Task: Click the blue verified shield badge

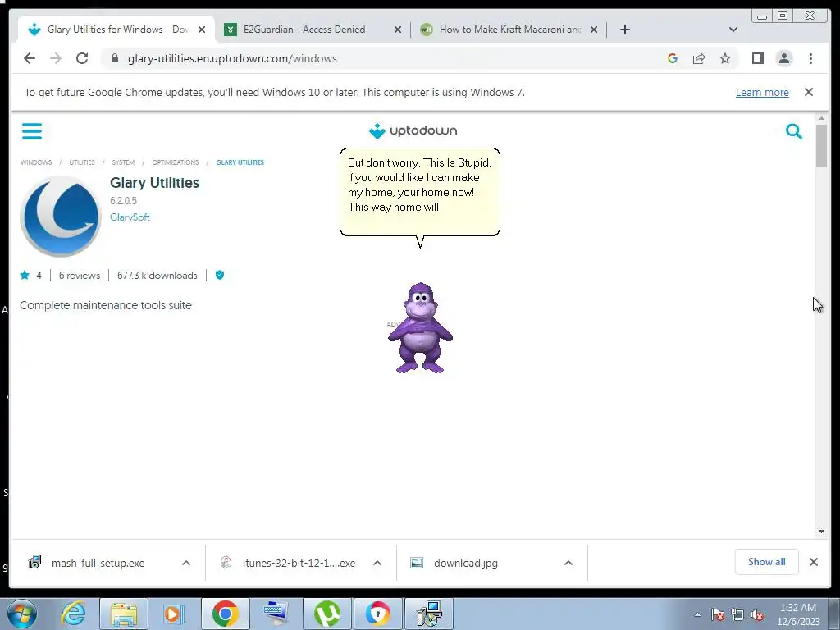Action: [x=220, y=275]
